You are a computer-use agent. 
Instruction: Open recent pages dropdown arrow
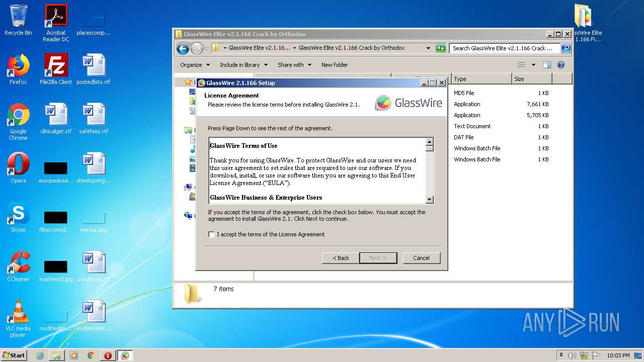206,49
